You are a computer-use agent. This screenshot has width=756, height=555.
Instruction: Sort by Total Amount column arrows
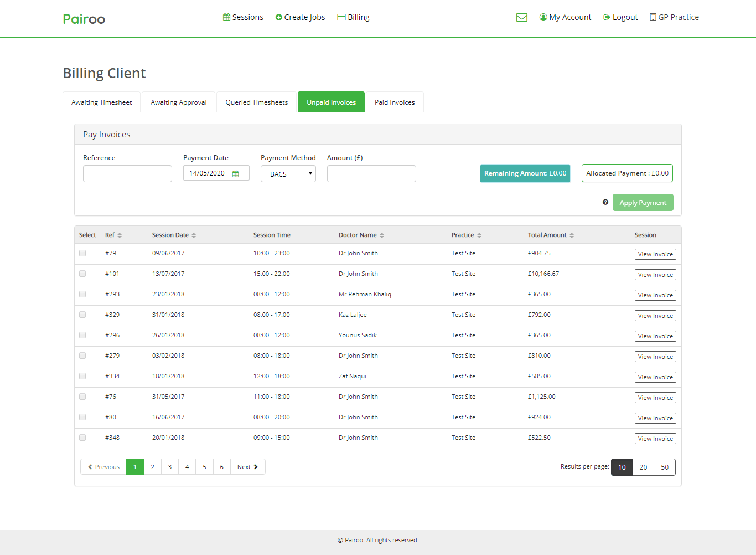572,235
